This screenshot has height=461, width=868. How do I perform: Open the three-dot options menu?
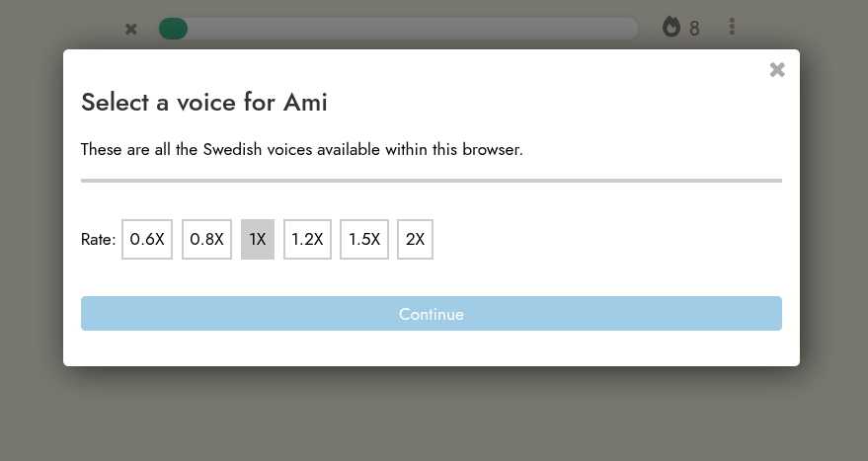(732, 27)
